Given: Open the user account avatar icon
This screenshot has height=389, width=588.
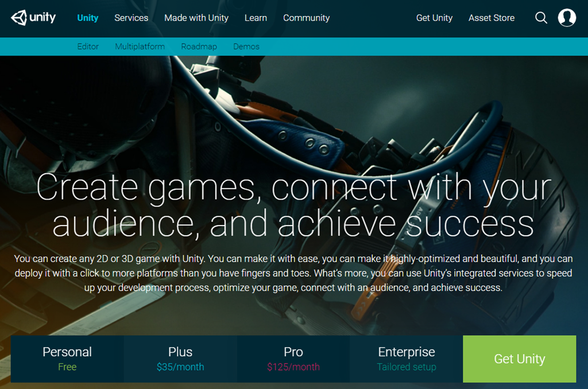Looking at the screenshot, I should (567, 18).
